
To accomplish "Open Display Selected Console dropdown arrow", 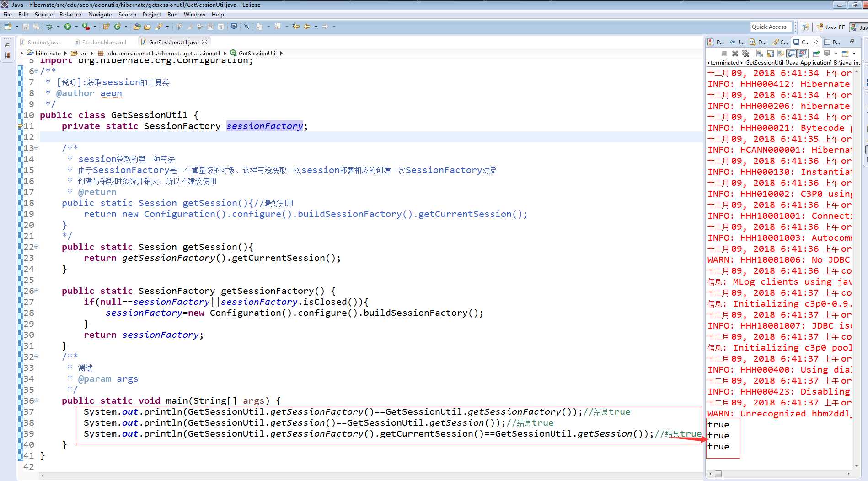I will click(x=836, y=54).
